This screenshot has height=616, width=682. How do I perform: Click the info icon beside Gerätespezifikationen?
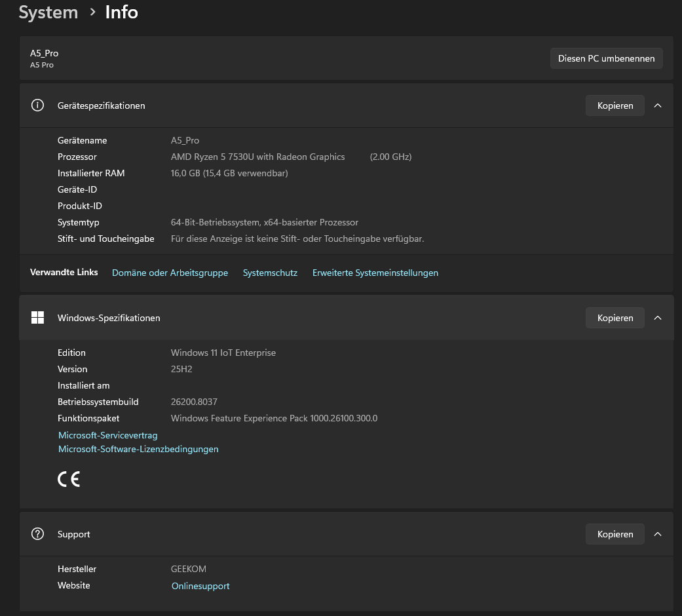37,106
